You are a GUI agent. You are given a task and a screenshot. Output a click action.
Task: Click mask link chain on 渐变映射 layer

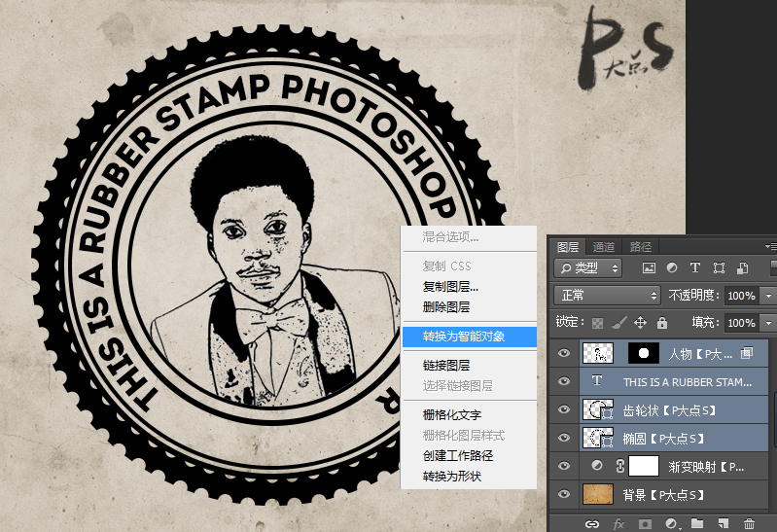click(x=619, y=466)
